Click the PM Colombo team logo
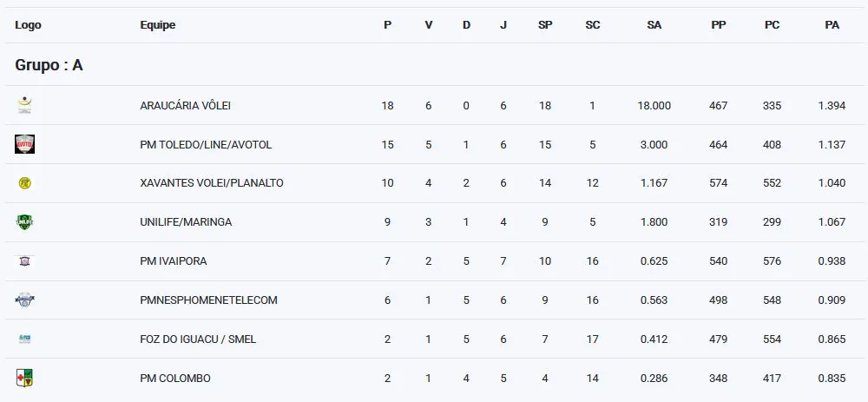 pyautogui.click(x=24, y=378)
